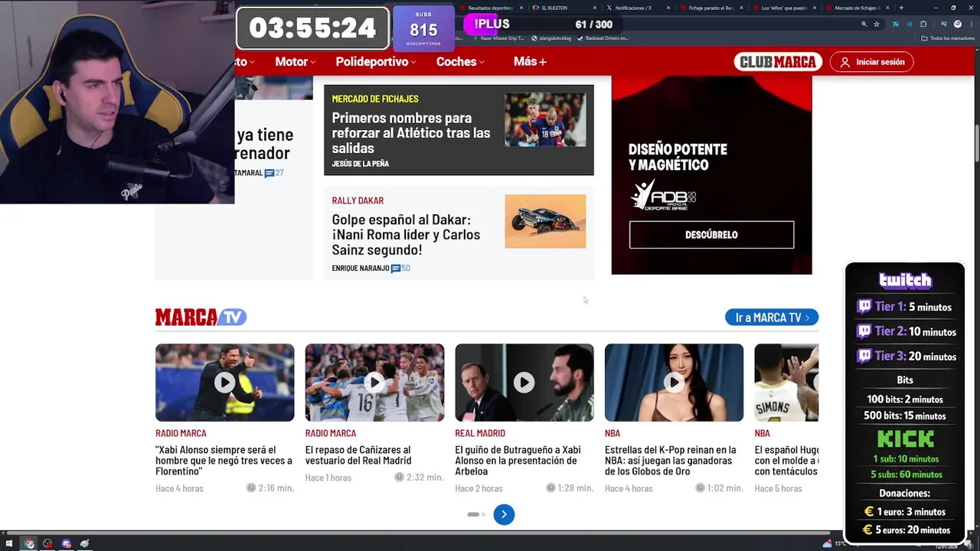Click the next carousel arrow in Marca TV
This screenshot has width=980, height=551.
tap(504, 514)
